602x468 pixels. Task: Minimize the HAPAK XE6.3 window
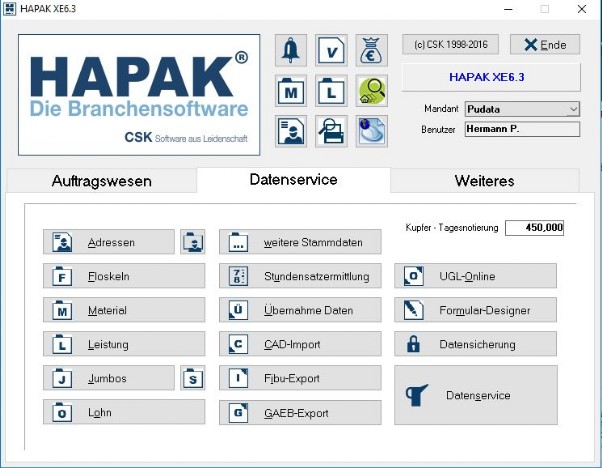coord(509,9)
